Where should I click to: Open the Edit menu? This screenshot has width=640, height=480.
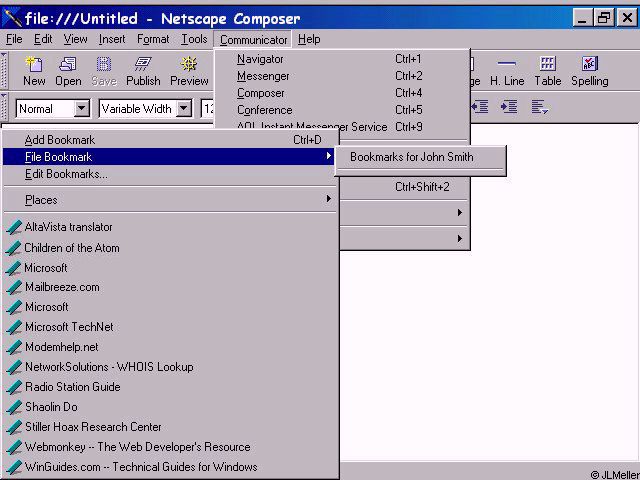click(x=43, y=39)
